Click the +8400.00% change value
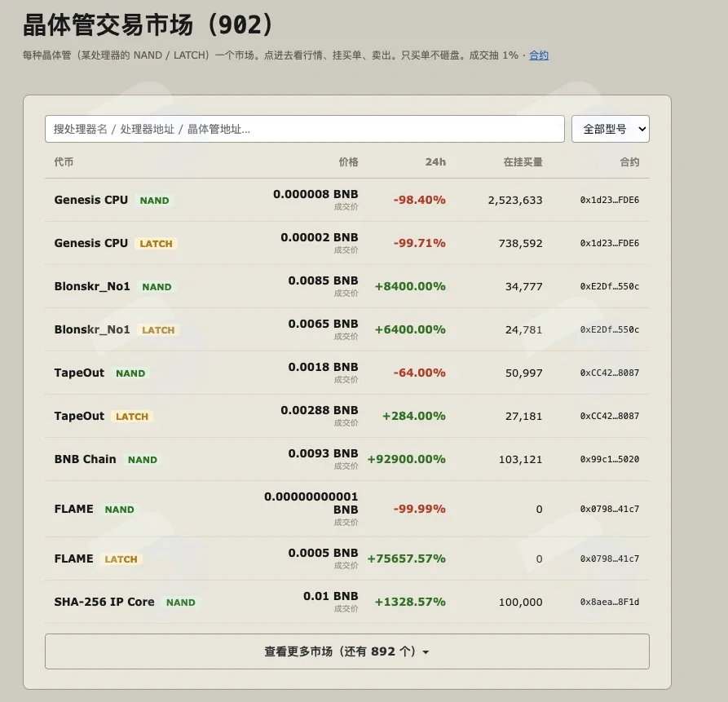 coord(410,286)
